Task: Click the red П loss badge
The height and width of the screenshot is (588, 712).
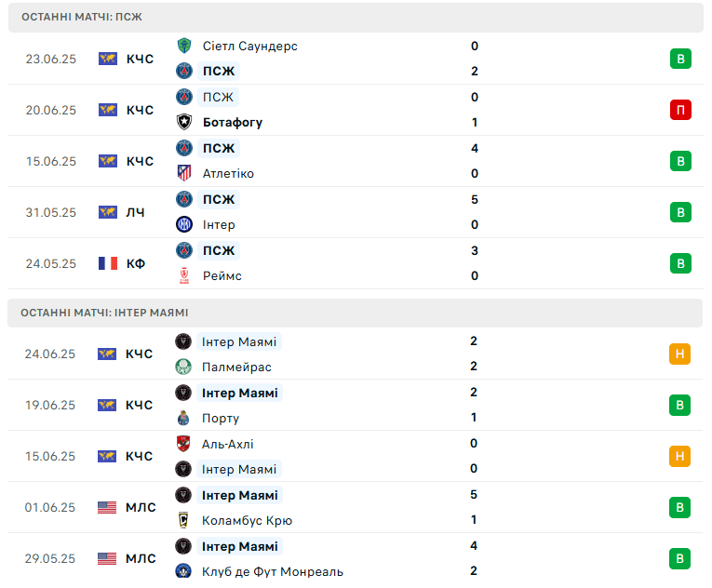Action: click(680, 110)
